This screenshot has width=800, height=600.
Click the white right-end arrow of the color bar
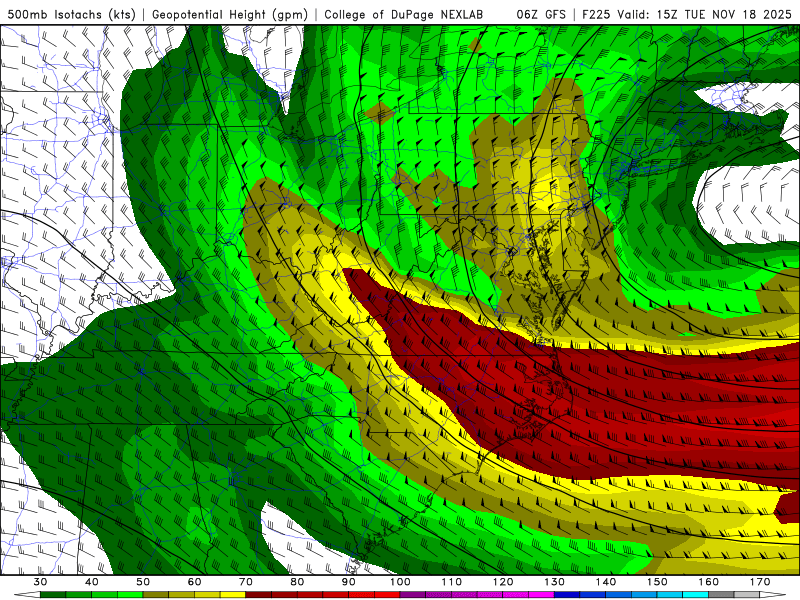(773, 595)
